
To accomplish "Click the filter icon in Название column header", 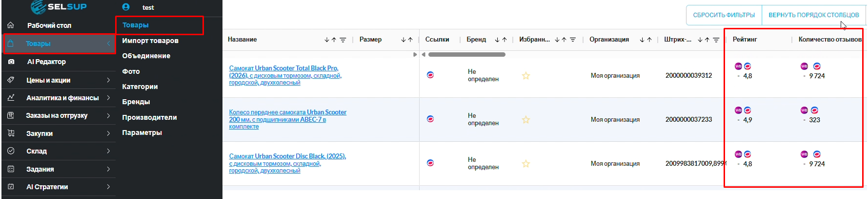I will [x=343, y=40].
